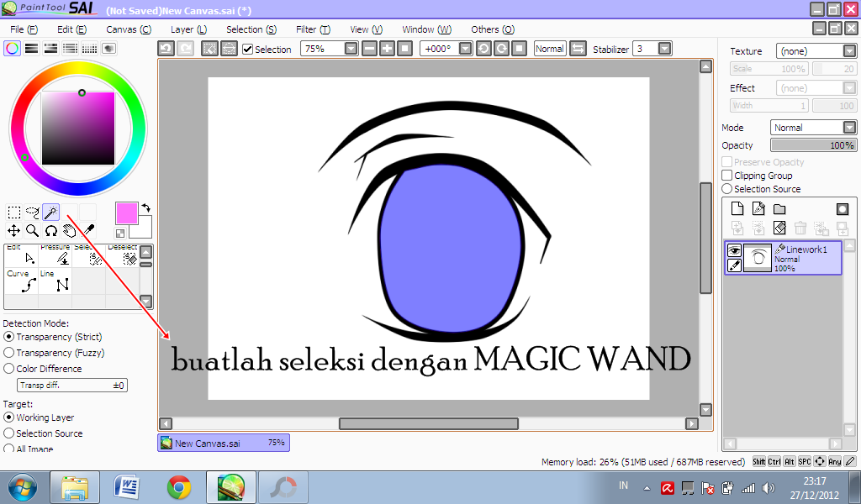
Task: Show the swatches grid panel icon
Action: coord(89,48)
